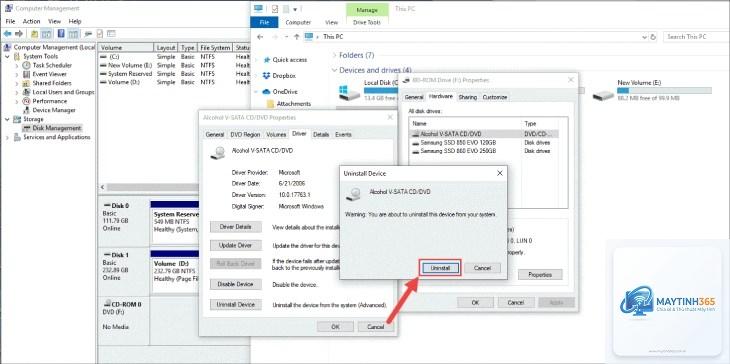Screen dimensions: 730x364
Task: Switch to DVD Region tab
Action: [x=245, y=135]
